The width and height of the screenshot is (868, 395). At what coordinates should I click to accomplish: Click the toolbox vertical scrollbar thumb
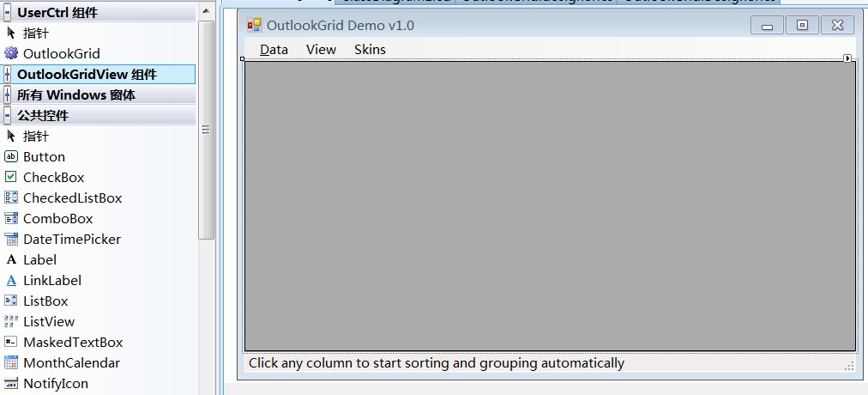click(x=206, y=130)
